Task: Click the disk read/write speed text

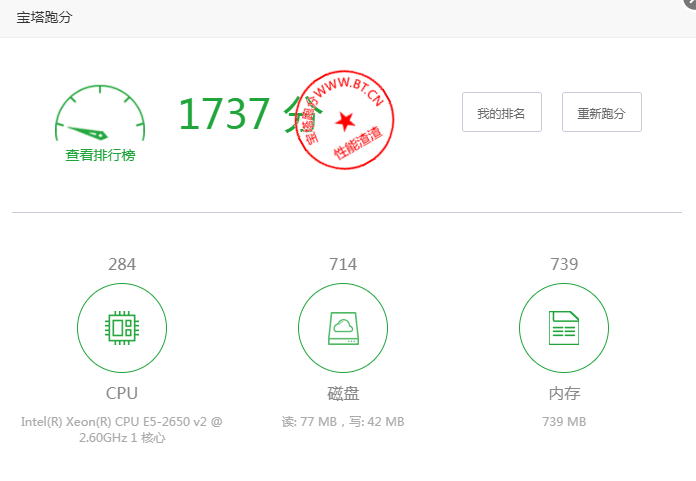Action: click(343, 422)
